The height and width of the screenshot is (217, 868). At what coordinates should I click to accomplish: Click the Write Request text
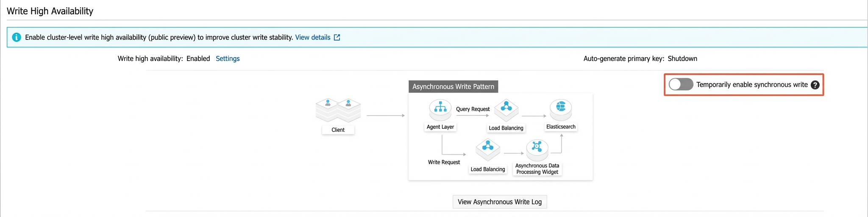(444, 162)
